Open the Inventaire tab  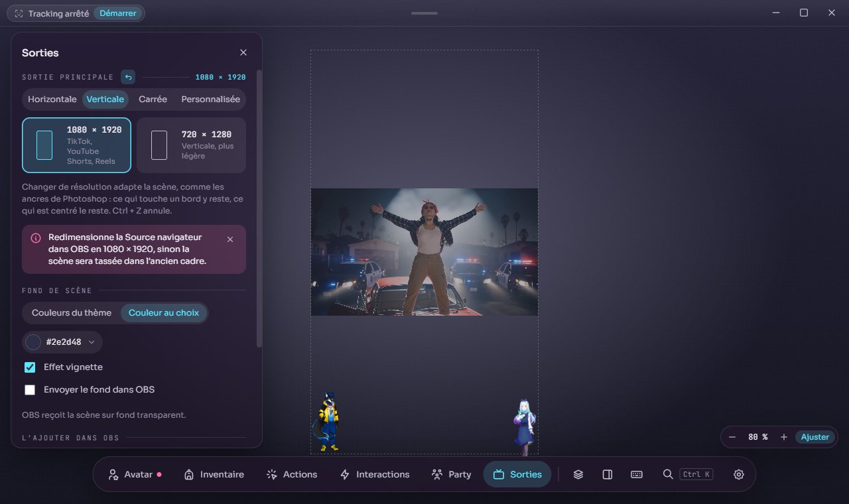(x=214, y=474)
